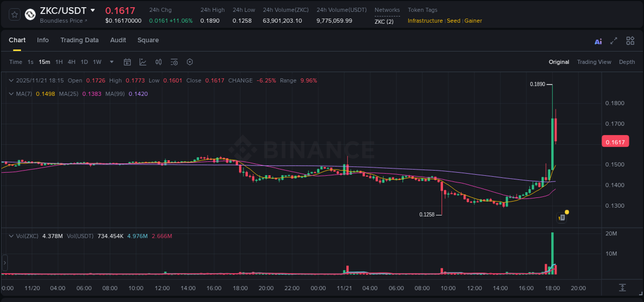This screenshot has width=644, height=302.
Task: Collapse the Volume indicator panel
Action: [11, 236]
